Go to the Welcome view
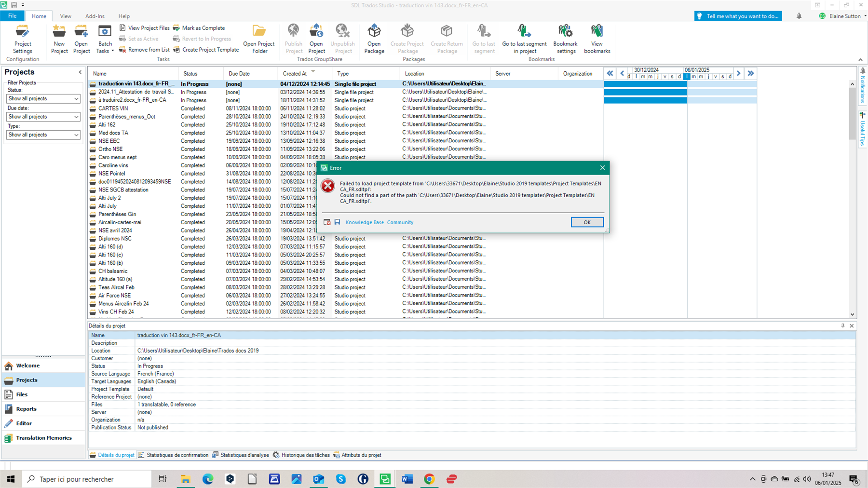This screenshot has height=488, width=868. (43, 366)
